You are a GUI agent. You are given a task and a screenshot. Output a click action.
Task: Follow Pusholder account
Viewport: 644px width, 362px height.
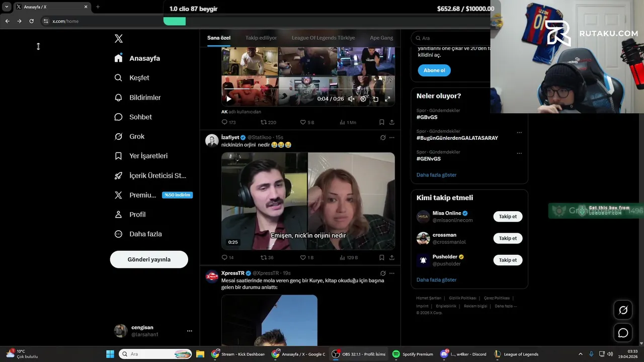pyautogui.click(x=508, y=260)
